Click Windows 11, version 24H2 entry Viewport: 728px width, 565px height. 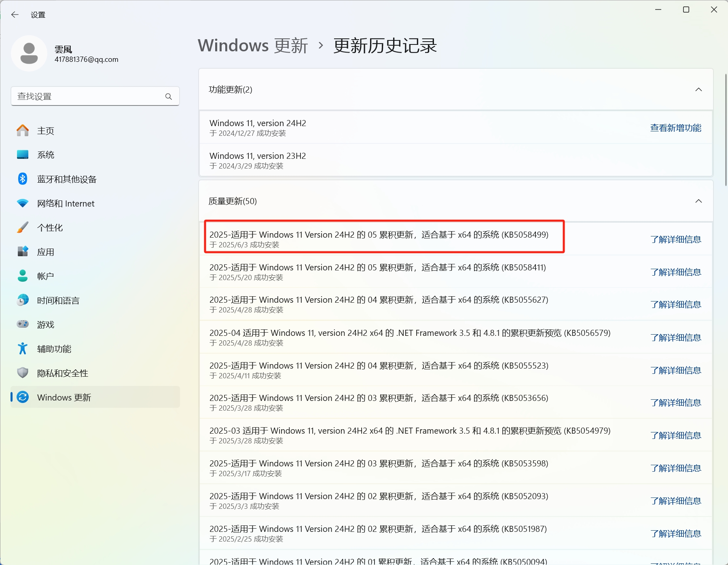coord(456,127)
